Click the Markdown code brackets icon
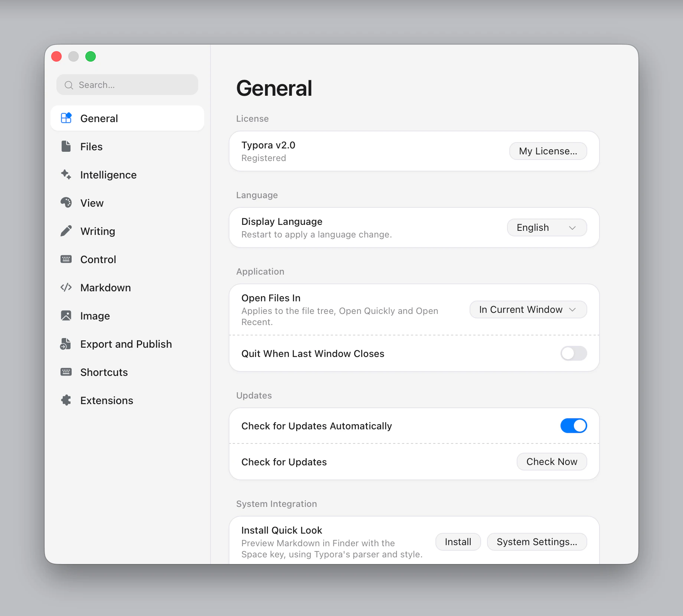683x616 pixels. pos(66,287)
